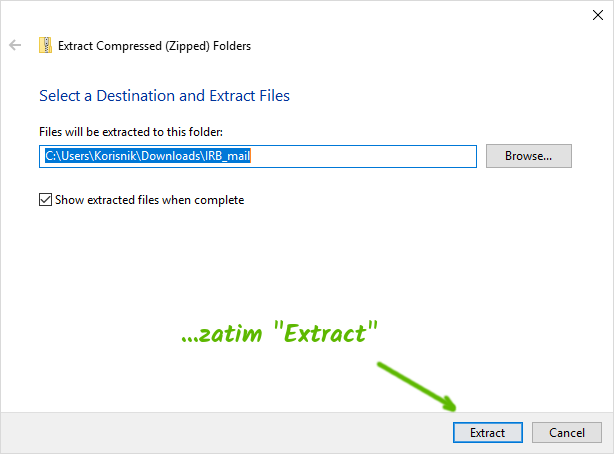Click the back arrow in the wizard header

click(x=15, y=45)
